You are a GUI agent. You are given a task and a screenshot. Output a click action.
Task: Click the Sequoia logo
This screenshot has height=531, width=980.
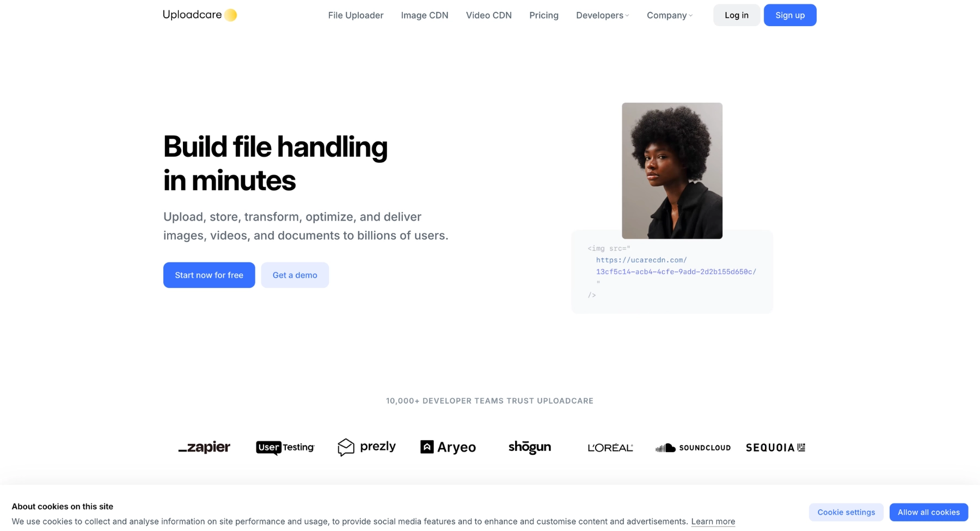point(775,448)
